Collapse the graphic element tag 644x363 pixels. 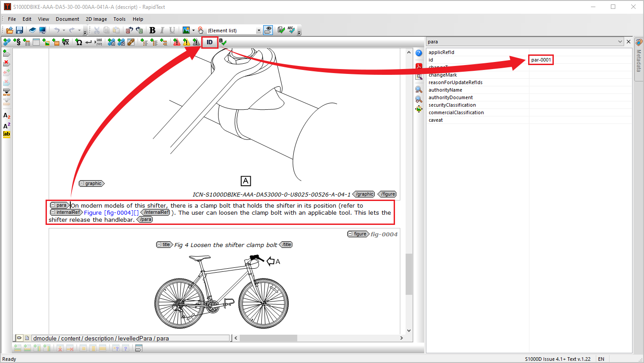pyautogui.click(x=82, y=183)
